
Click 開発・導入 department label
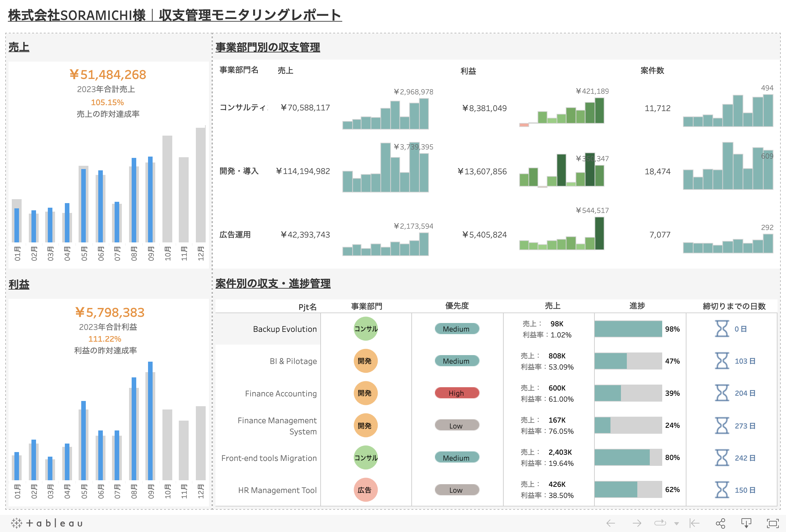point(239,171)
